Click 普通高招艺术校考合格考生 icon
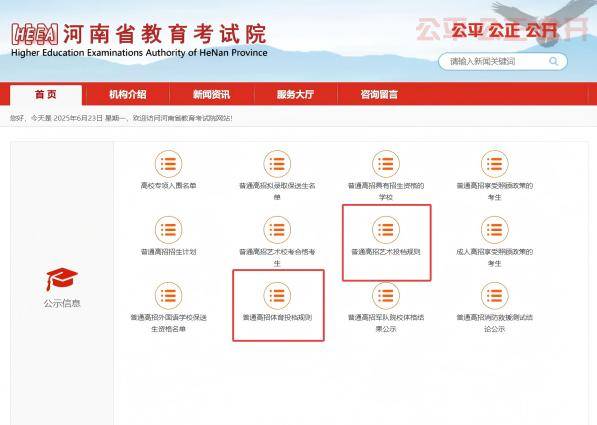 tap(277, 230)
